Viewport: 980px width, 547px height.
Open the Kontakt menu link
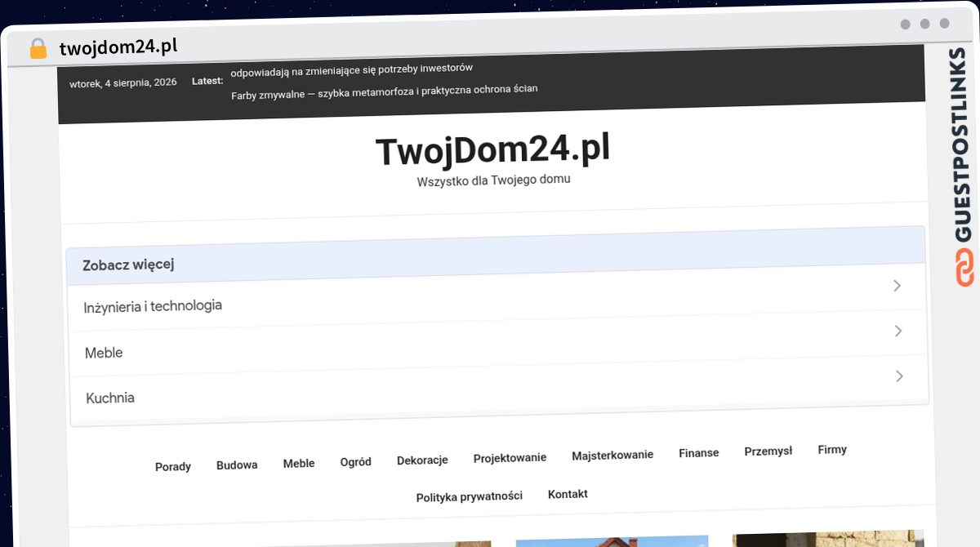coord(568,494)
